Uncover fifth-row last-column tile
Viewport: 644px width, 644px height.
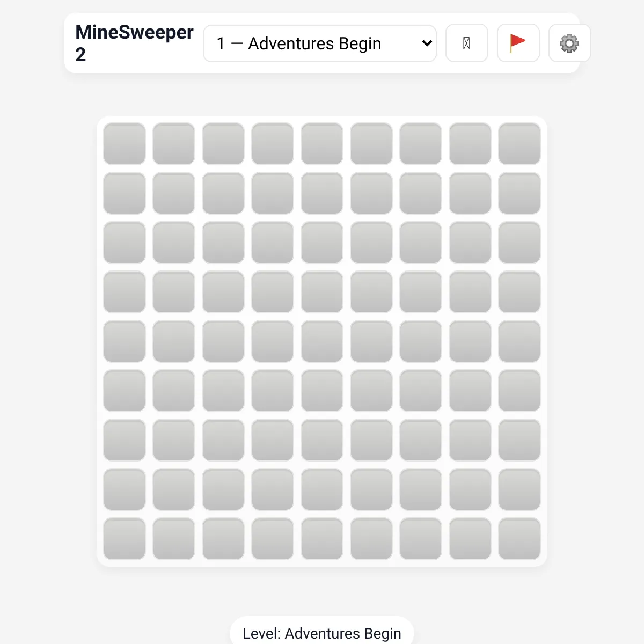pyautogui.click(x=519, y=341)
